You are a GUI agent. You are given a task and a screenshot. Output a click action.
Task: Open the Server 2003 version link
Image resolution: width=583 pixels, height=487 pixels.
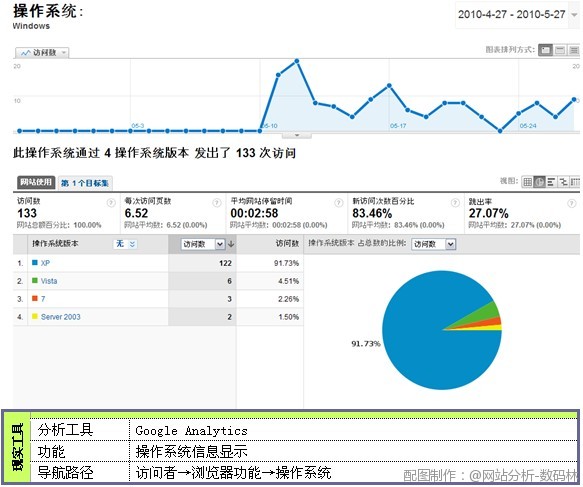click(61, 317)
